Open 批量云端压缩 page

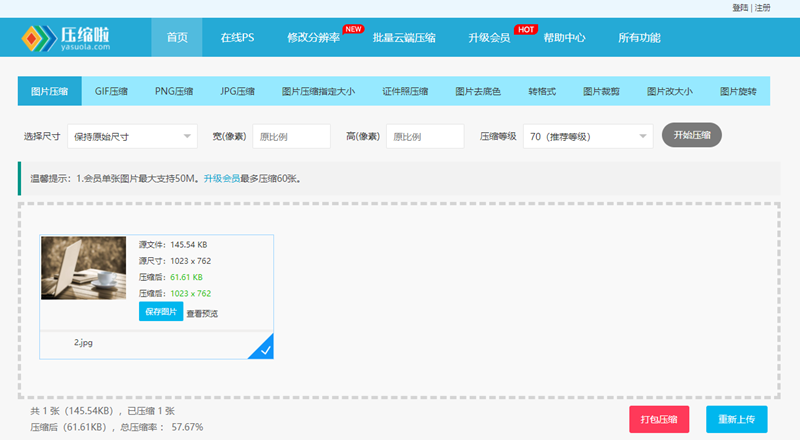[404, 38]
